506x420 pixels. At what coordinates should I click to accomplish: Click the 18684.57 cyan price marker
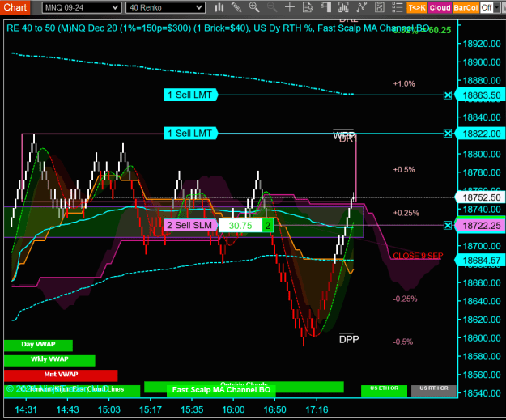(480, 260)
